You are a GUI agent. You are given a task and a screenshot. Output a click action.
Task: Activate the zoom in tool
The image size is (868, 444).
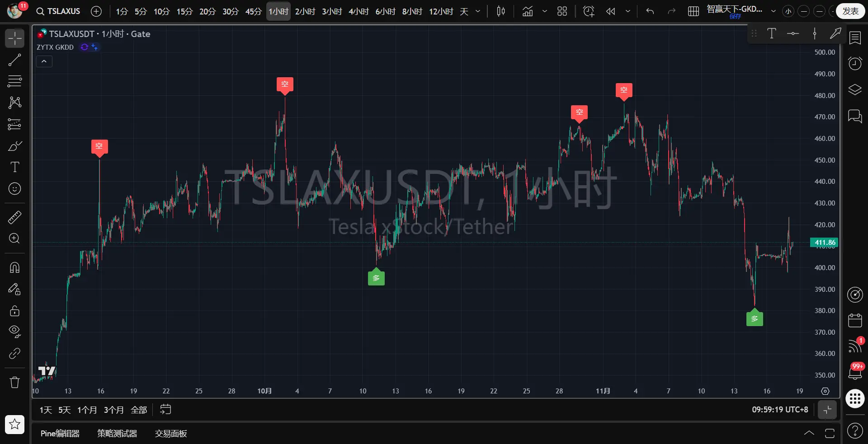[14, 238]
